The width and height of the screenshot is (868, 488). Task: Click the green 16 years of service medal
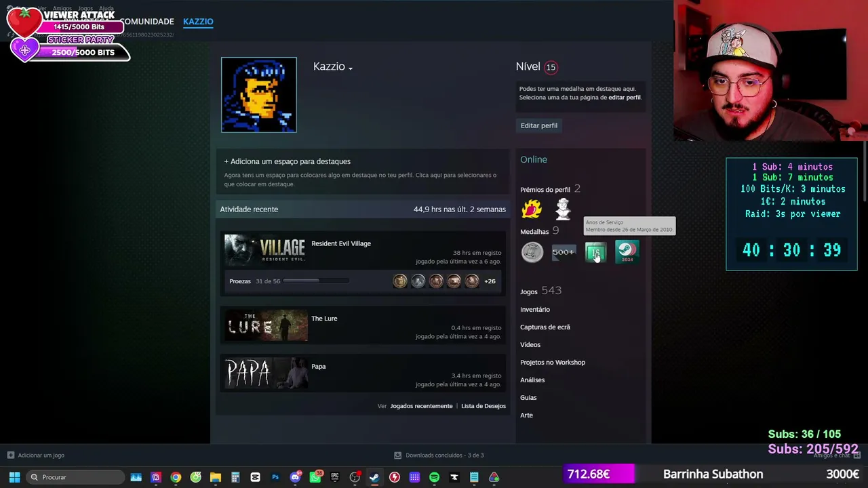pyautogui.click(x=595, y=252)
